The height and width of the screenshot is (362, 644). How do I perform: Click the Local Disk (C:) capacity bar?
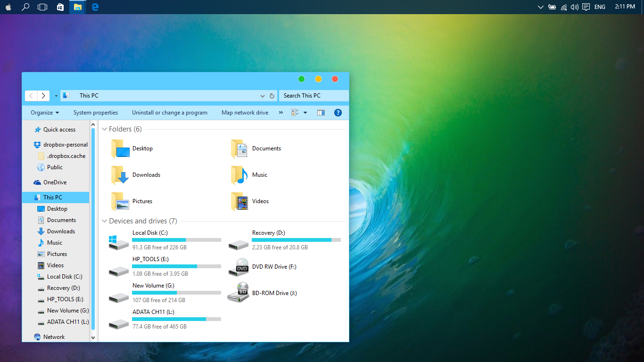coord(176,240)
